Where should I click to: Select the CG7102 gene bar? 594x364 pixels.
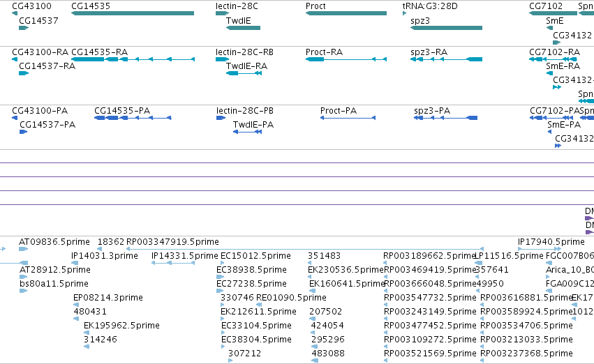(x=553, y=13)
